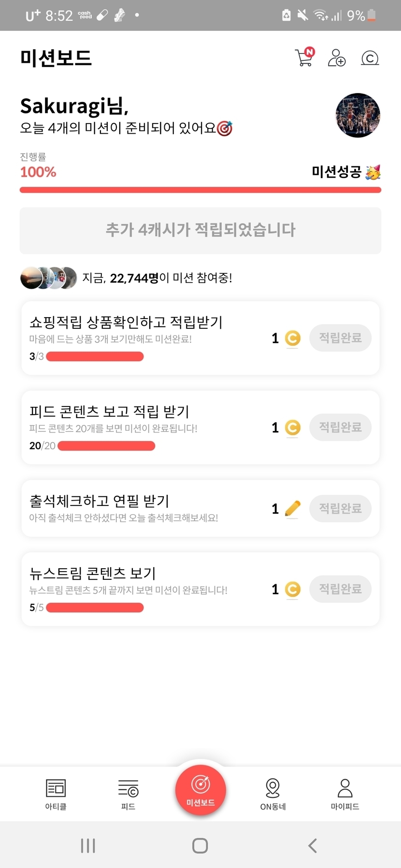Viewport: 401px width, 868px height.
Task: Click the 100% mission progress bar
Action: tap(200, 190)
